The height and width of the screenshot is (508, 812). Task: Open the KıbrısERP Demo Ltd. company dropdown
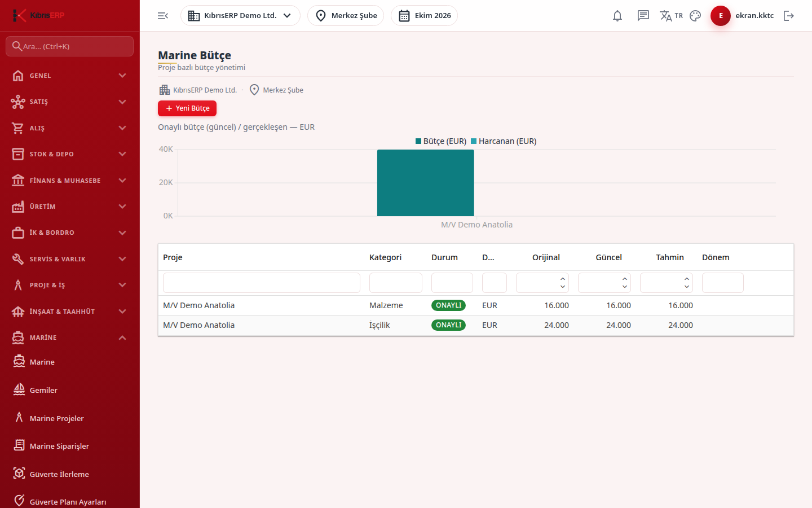coord(240,16)
